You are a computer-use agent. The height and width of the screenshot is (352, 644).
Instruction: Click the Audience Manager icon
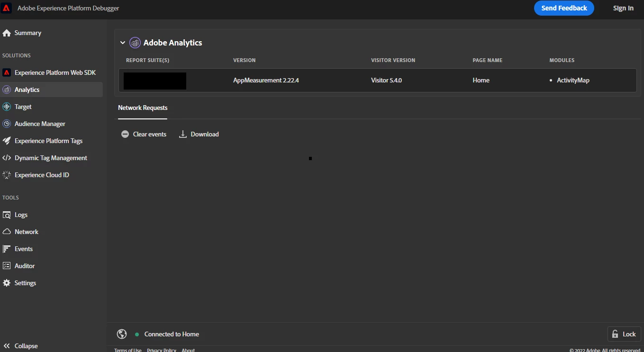[7, 124]
